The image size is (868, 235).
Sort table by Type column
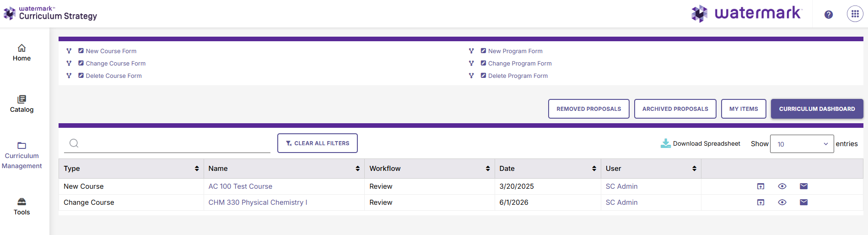pyautogui.click(x=197, y=169)
